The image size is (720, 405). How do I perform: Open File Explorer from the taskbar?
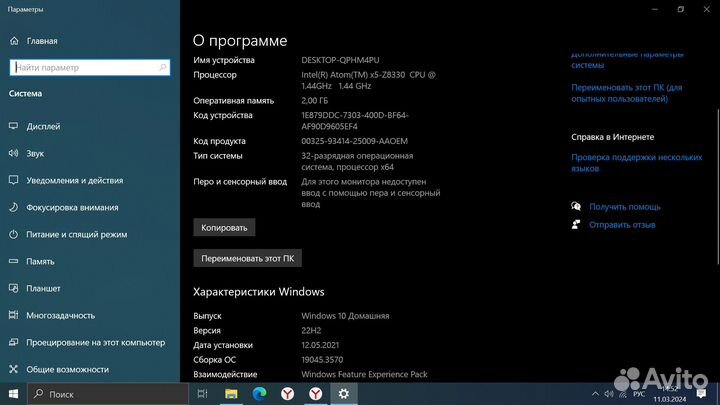pyautogui.click(x=231, y=394)
